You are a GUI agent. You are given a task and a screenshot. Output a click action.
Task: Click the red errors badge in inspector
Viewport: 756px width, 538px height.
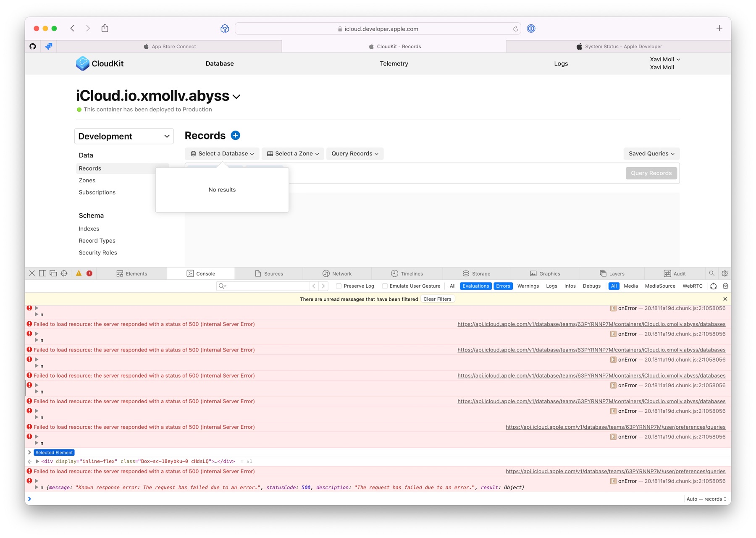pos(89,273)
